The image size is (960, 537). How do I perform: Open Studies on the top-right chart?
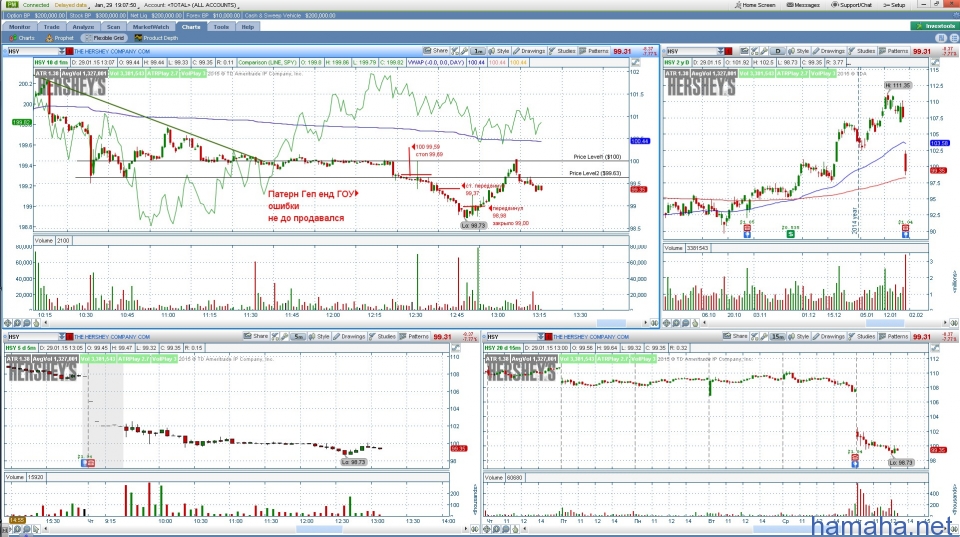(861, 51)
